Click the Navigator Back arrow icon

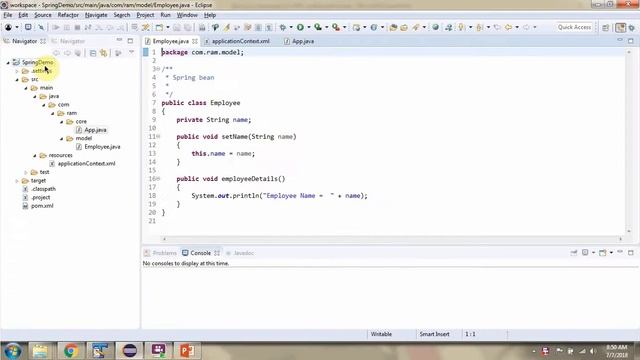pyautogui.click(x=56, y=53)
